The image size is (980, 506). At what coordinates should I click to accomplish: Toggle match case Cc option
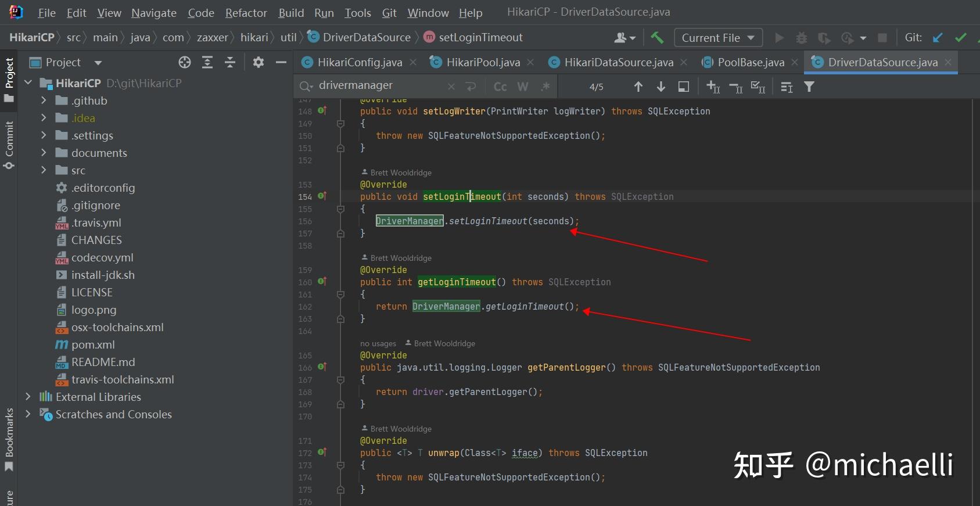tap(500, 87)
